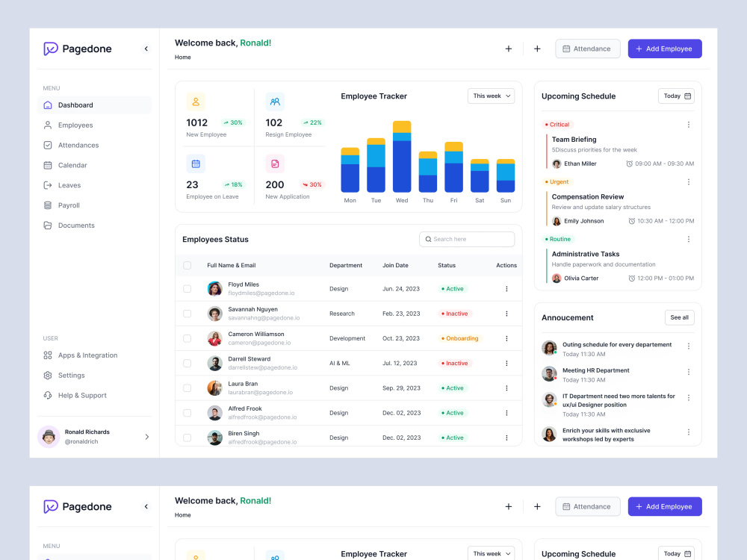
Task: Open actions menu for Cameron Williamson
Action: (x=506, y=338)
